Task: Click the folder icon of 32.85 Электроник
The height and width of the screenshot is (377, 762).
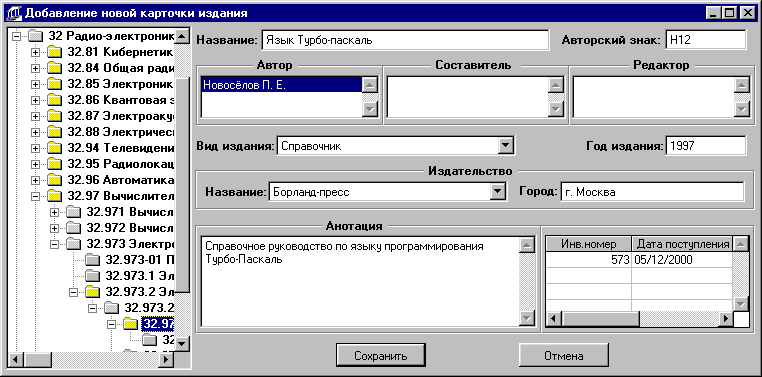Action: (x=54, y=84)
